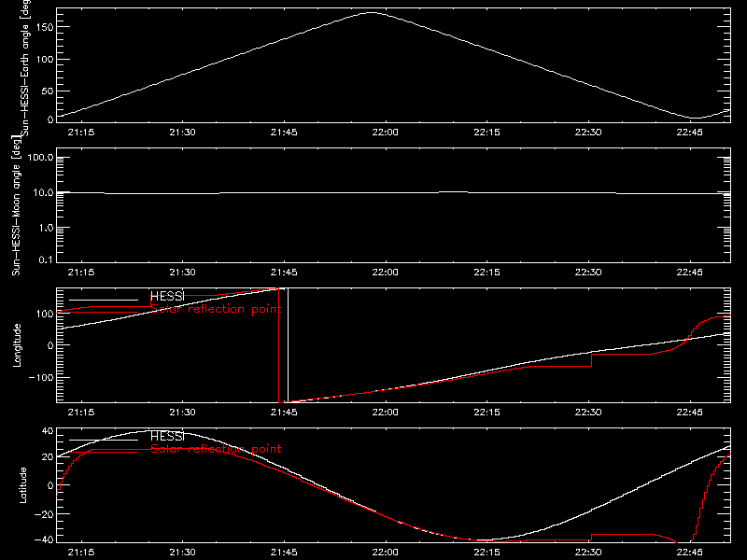
Task: Click the 0.1 tick on Moon angle axis
Action: click(x=46, y=259)
